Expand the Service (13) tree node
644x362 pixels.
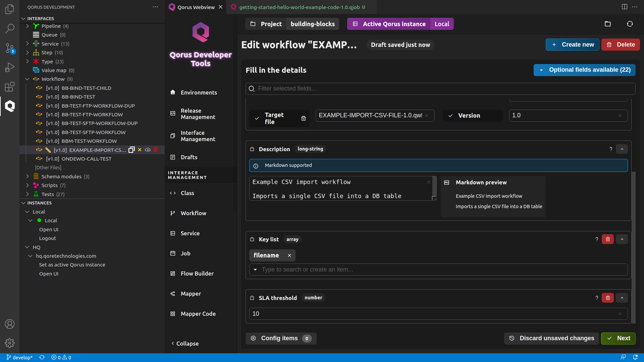(x=28, y=44)
